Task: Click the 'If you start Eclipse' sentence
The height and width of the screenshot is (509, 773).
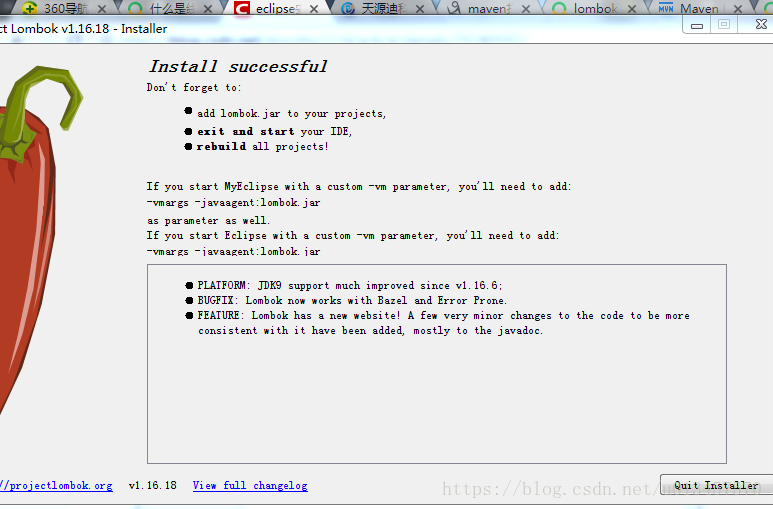Action: pos(352,235)
